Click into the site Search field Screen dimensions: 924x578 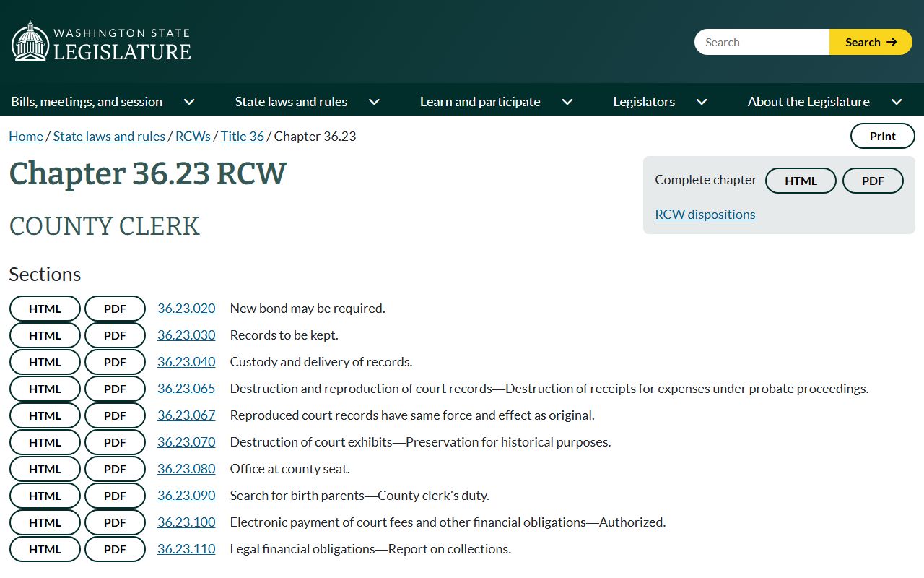coord(762,42)
